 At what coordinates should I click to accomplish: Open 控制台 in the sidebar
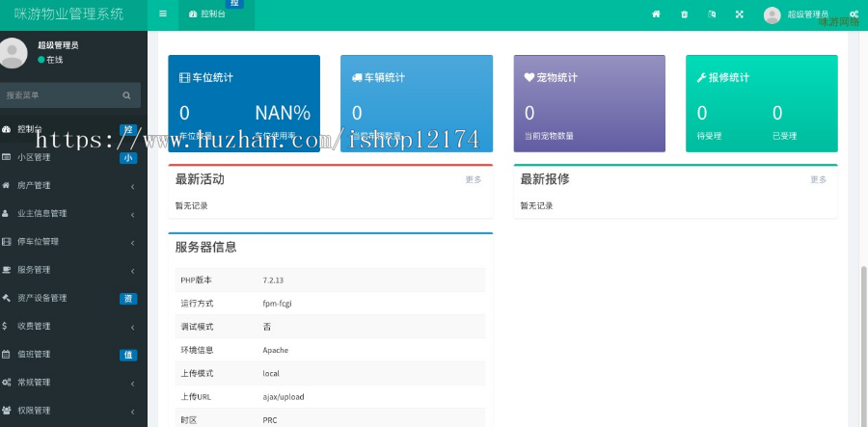[x=73, y=129]
